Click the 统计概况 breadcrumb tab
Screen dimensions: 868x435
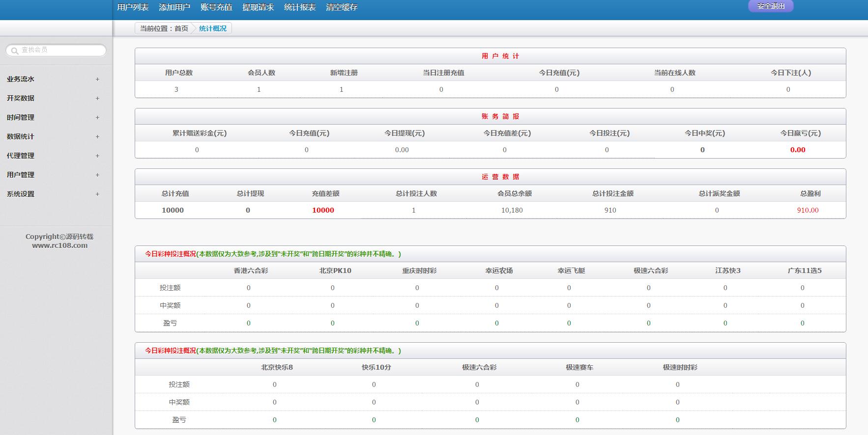coord(213,28)
